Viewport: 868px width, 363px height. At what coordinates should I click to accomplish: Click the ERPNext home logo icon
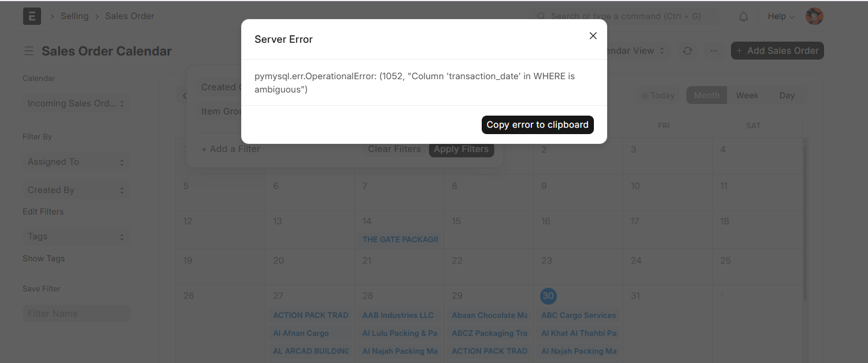[32, 16]
